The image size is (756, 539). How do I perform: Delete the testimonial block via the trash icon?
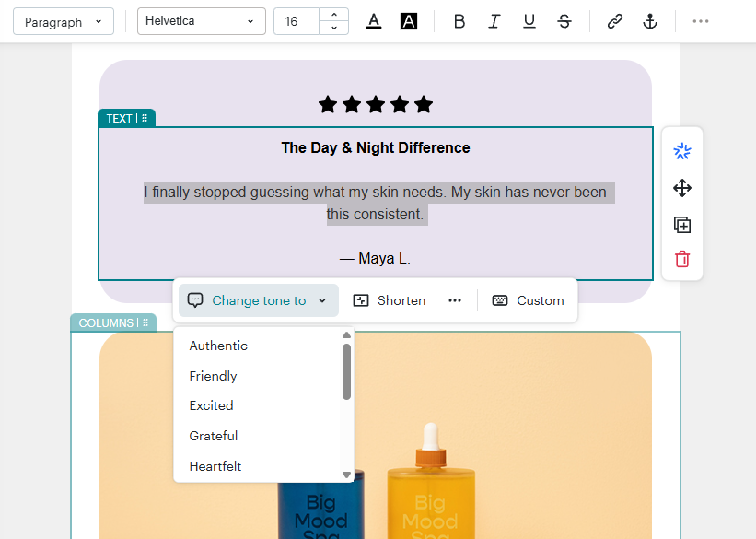681,260
